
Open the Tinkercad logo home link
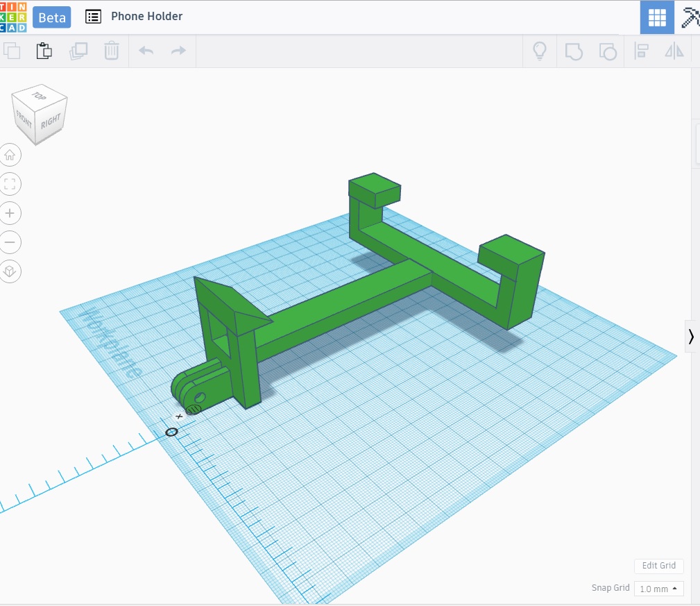click(x=13, y=17)
